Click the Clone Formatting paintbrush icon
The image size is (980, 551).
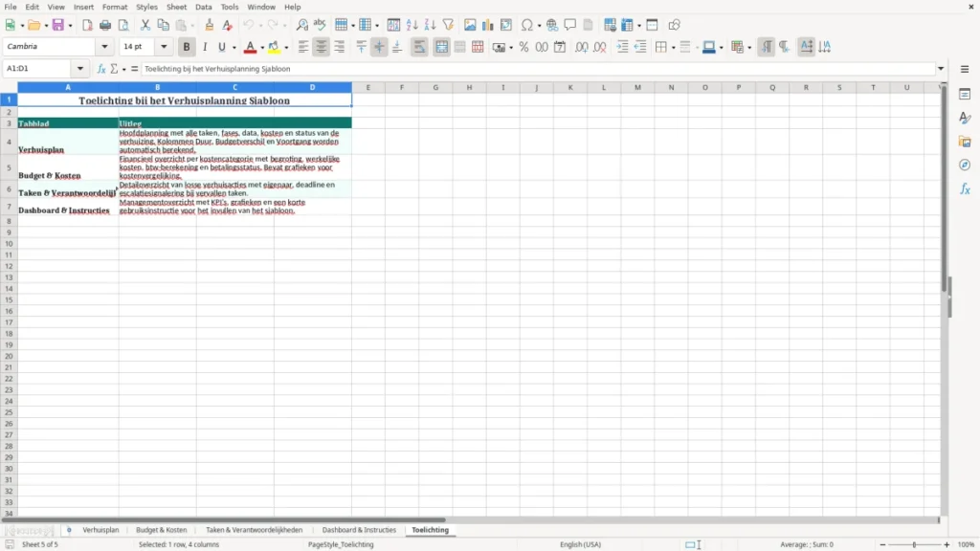coord(210,25)
